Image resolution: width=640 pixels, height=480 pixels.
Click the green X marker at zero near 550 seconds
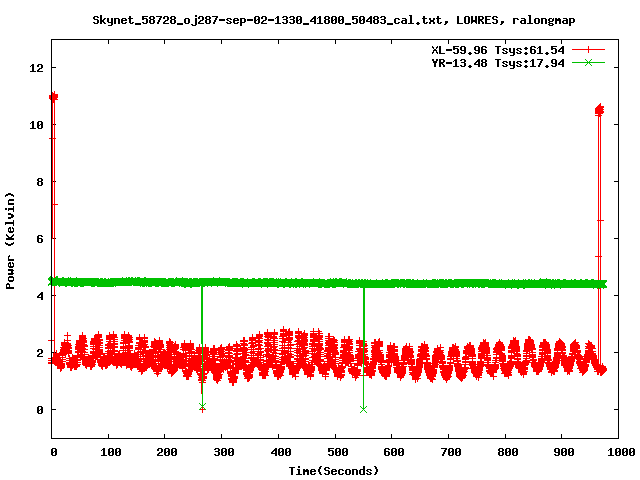coord(363,409)
